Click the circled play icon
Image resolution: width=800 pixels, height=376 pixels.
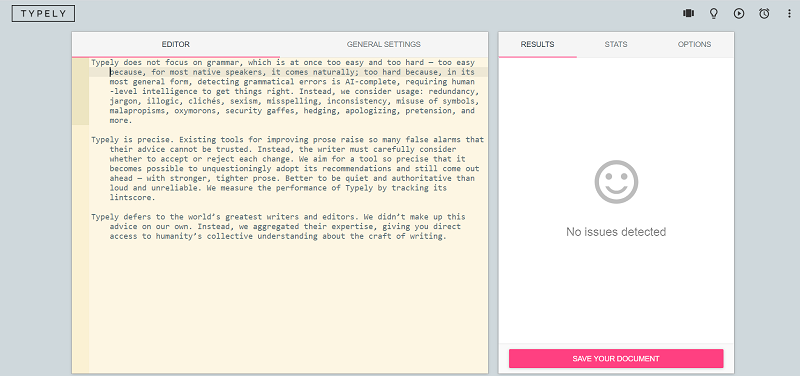[739, 14]
